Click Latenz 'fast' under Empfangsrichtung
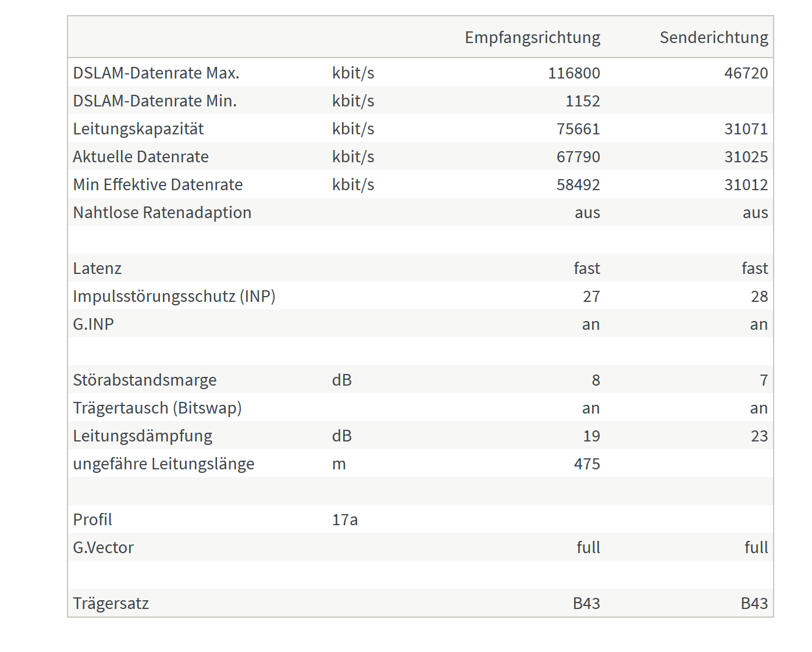This screenshot has height=652, width=812. pos(586,268)
